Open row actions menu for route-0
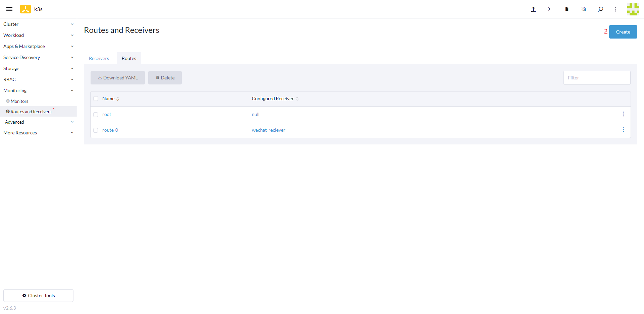Screen dimensions: 644x314 point(624,130)
